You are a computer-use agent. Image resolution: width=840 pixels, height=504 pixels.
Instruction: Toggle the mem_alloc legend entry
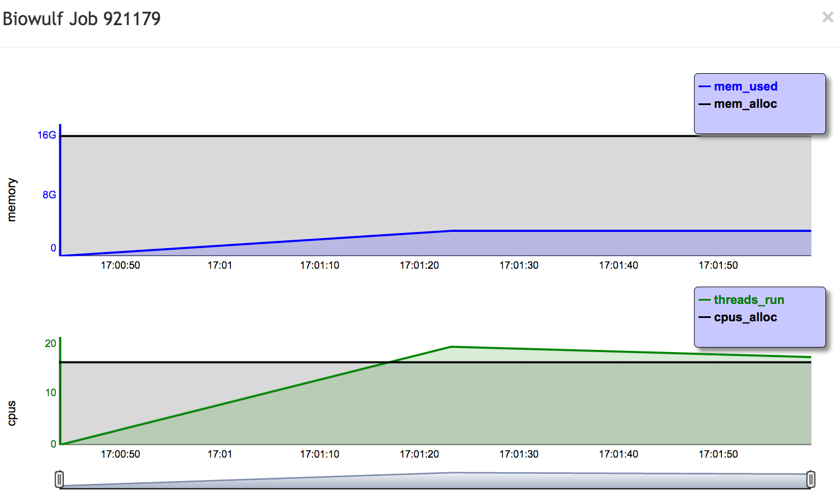click(745, 104)
